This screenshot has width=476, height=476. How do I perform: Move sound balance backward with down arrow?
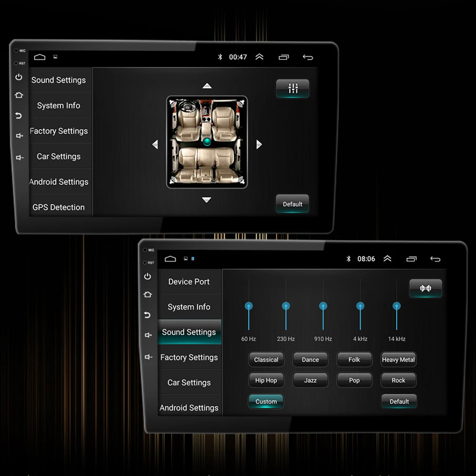coord(207,200)
